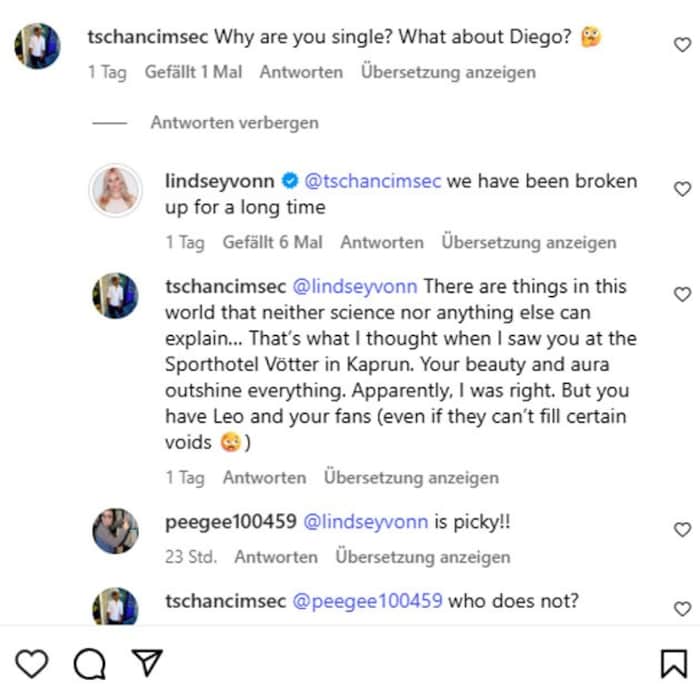Open peegee100459's profile avatar
This screenshot has height=700, width=700.
(116, 531)
